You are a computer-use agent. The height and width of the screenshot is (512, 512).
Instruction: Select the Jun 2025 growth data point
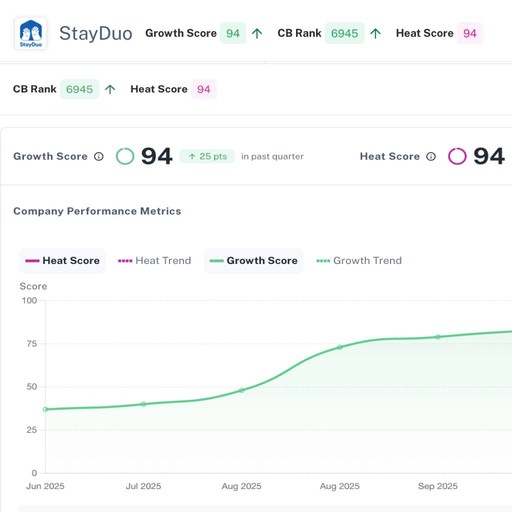pos(46,409)
